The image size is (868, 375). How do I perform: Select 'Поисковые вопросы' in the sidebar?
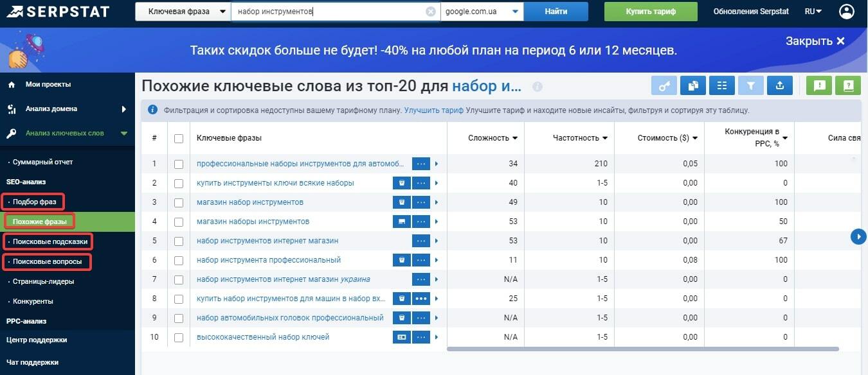[x=47, y=262]
